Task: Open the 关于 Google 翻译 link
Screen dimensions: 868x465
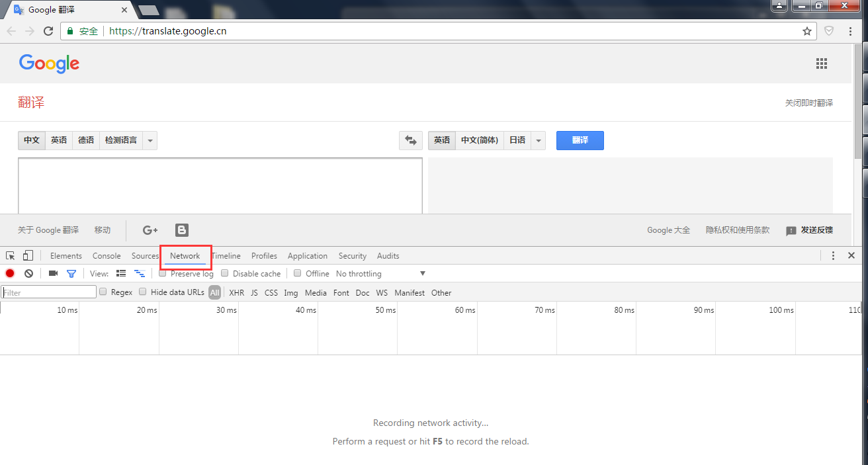Action: [48, 230]
